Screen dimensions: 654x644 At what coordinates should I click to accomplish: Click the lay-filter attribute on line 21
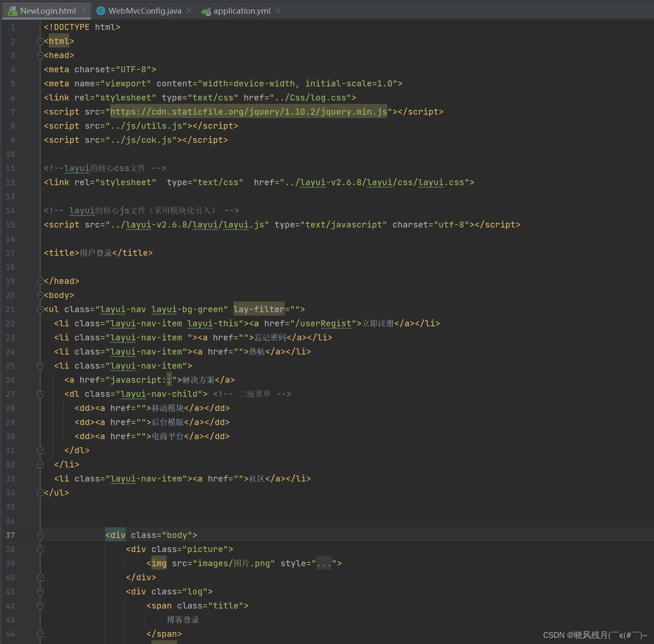coord(259,309)
